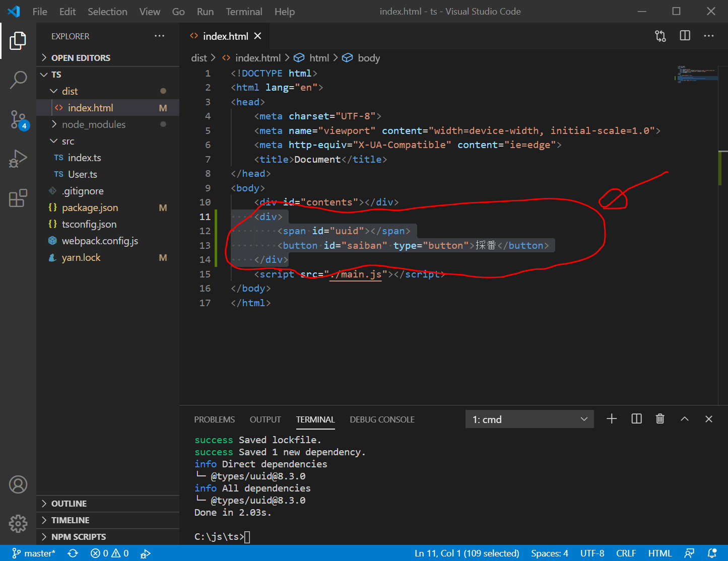Viewport: 728px width, 561px height.
Task: Maximize the panel with up chevron
Action: tap(685, 418)
